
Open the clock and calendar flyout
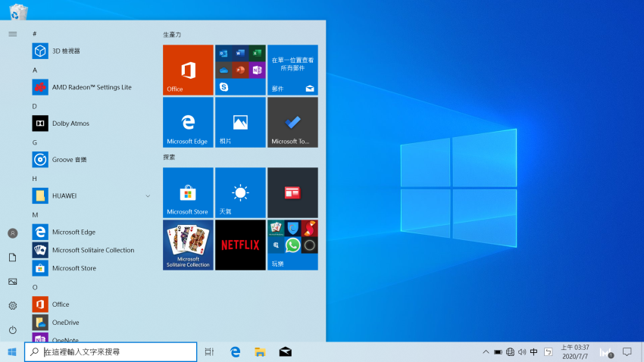click(575, 351)
